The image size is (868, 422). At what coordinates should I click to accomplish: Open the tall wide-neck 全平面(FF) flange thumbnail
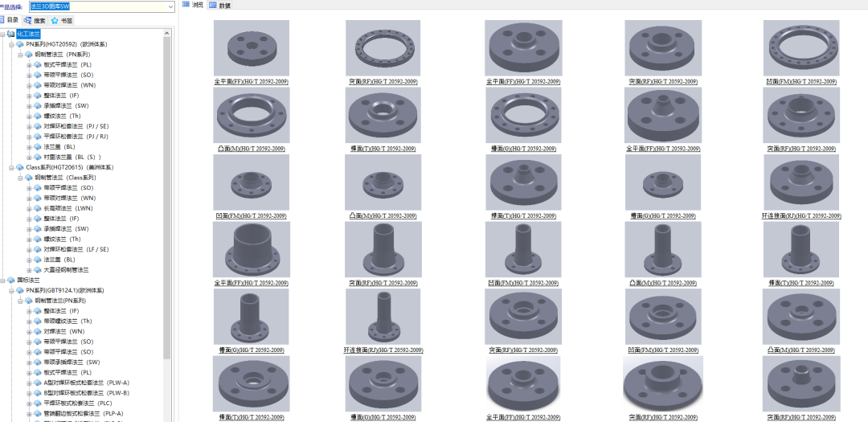coord(250,251)
